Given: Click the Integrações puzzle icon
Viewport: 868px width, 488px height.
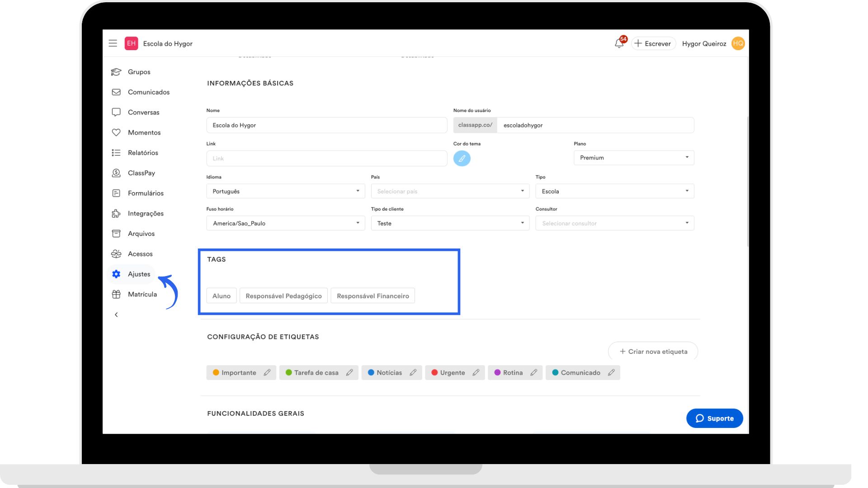Looking at the screenshot, I should (116, 213).
